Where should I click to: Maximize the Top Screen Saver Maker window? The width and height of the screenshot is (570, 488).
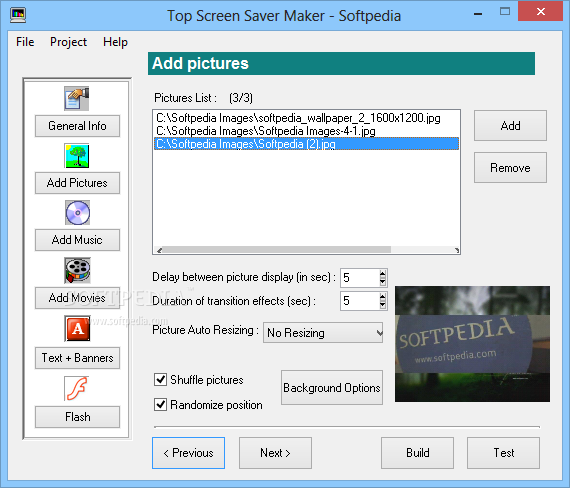[505, 12]
